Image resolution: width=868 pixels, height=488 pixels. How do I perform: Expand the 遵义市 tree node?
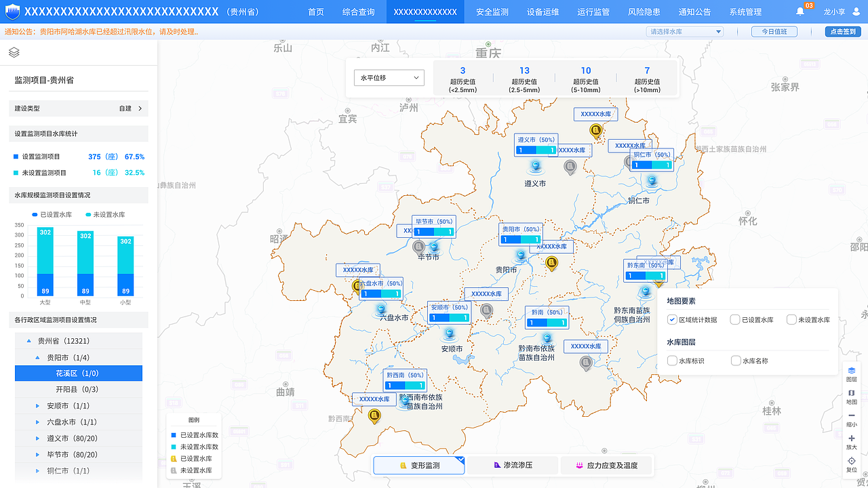(38, 439)
